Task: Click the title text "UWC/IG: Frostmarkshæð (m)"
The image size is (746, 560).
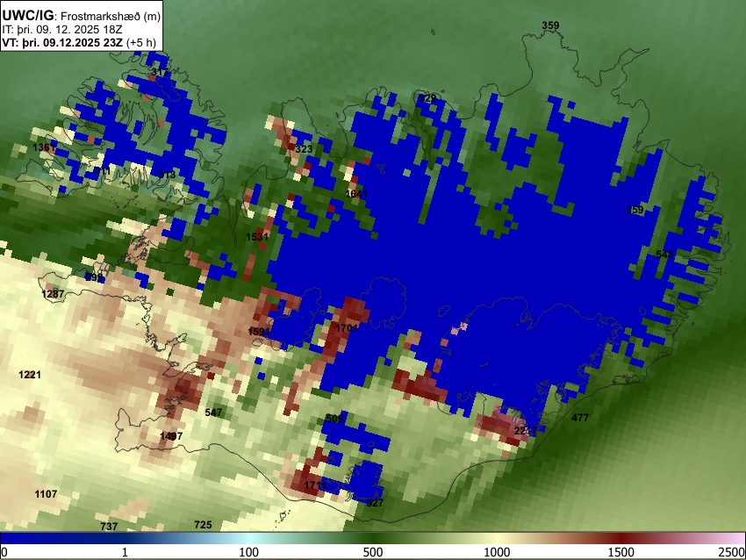Action: [82, 16]
